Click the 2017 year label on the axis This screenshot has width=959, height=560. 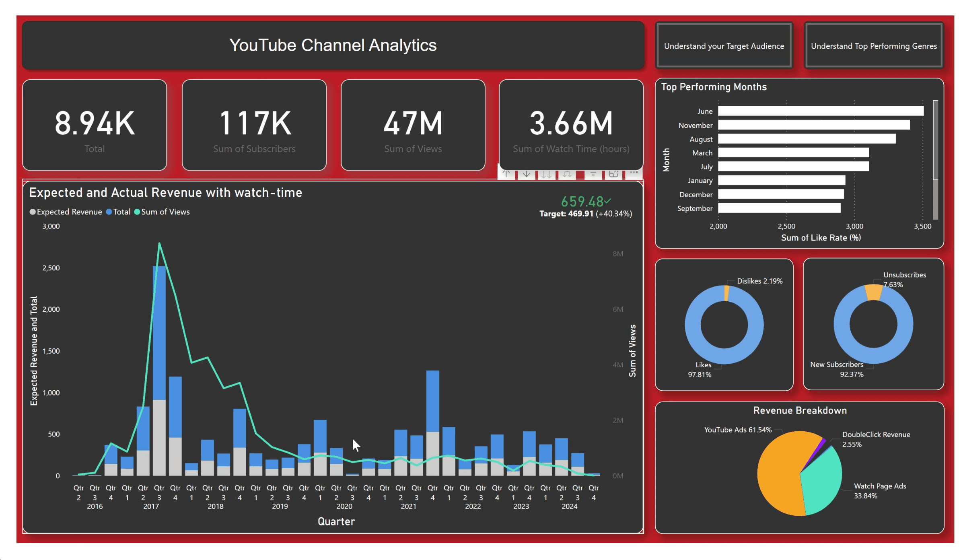pos(151,506)
